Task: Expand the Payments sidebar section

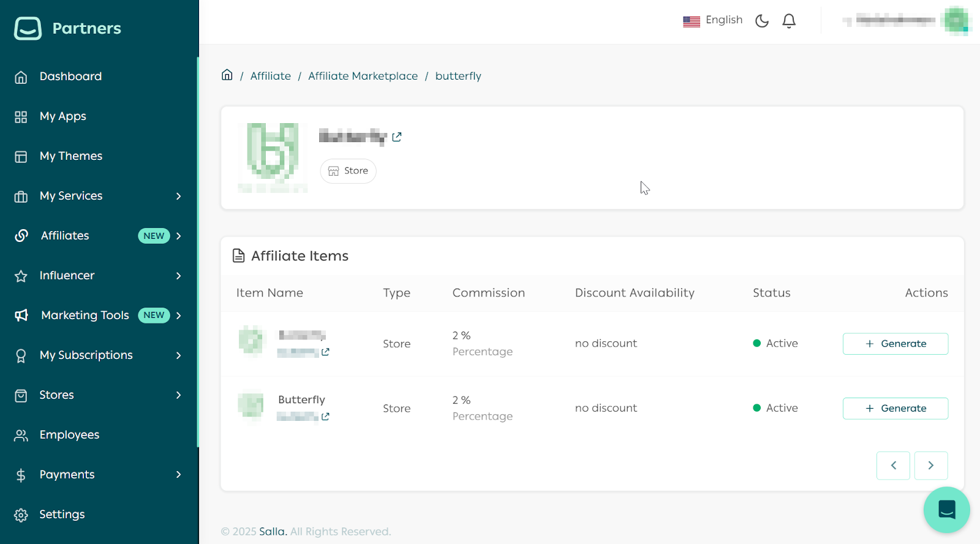Action: (x=178, y=475)
